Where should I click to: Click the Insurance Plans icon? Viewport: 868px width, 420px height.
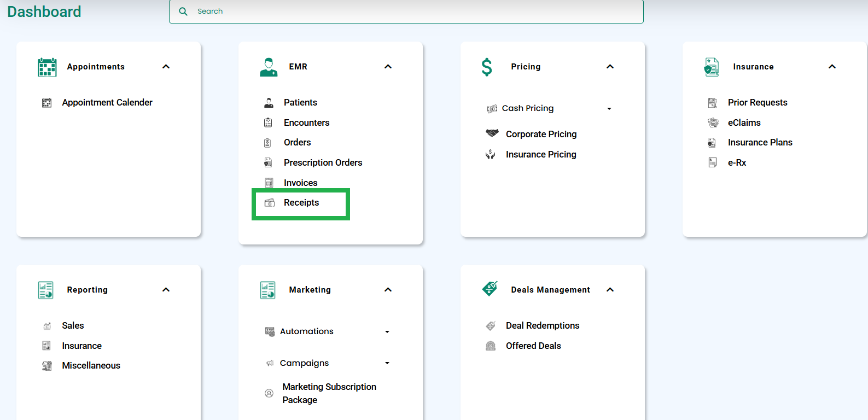[712, 143]
